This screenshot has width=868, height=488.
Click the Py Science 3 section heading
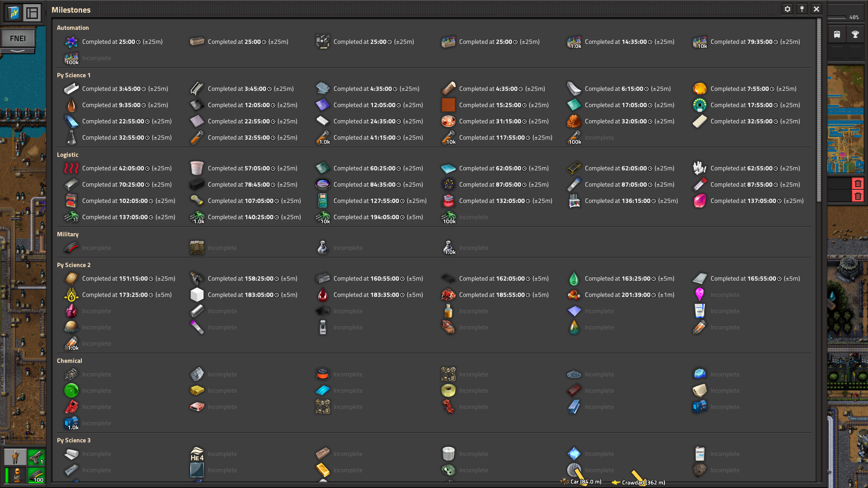coord(74,441)
